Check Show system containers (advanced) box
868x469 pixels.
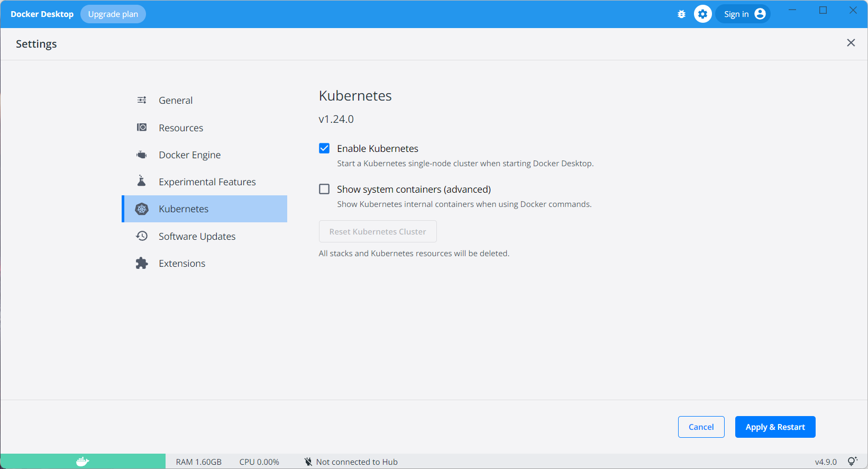324,189
